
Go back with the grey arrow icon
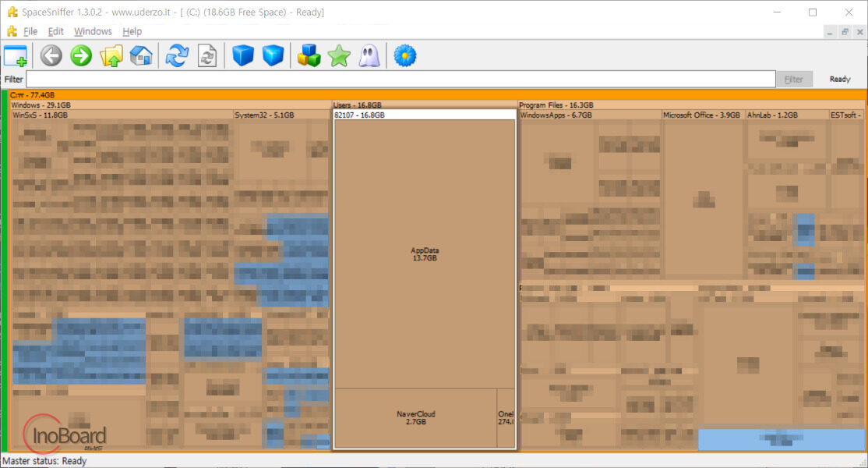51,56
